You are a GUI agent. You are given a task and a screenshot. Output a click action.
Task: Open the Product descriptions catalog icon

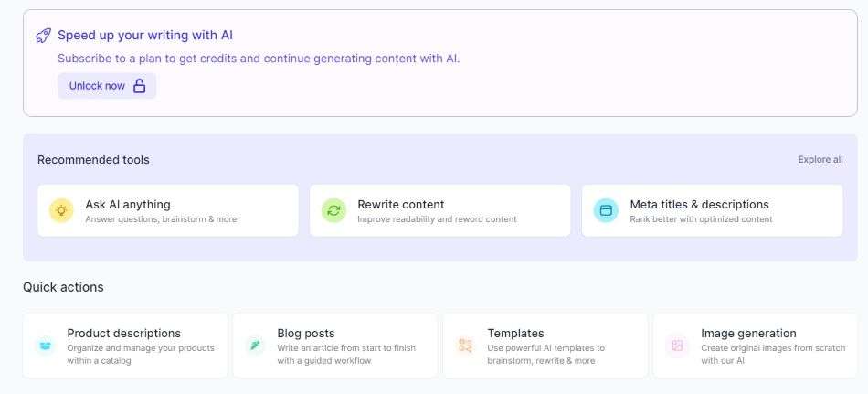point(45,346)
